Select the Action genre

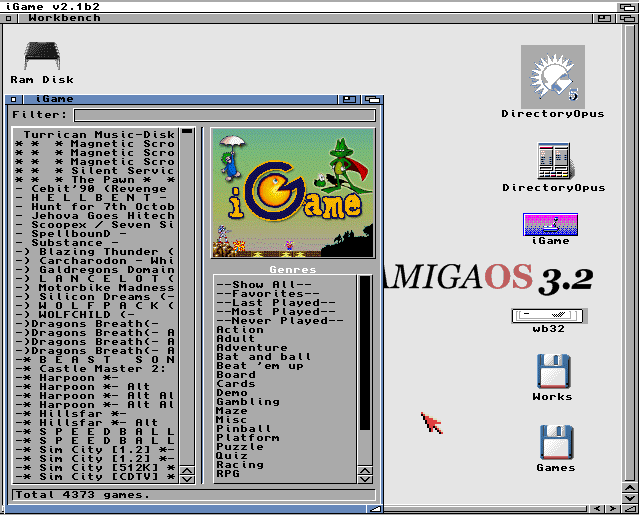(x=240, y=329)
